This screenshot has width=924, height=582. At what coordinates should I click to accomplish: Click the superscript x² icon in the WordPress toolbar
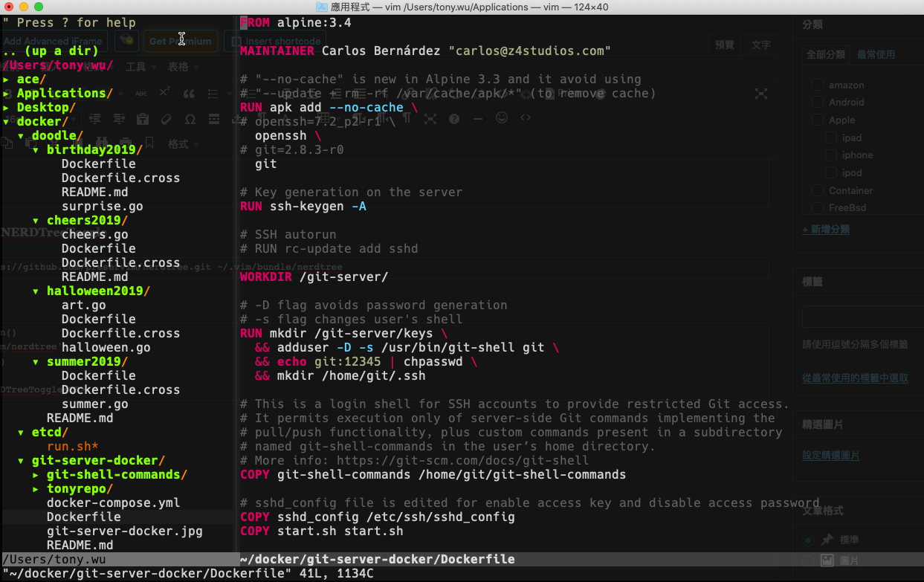tap(165, 92)
